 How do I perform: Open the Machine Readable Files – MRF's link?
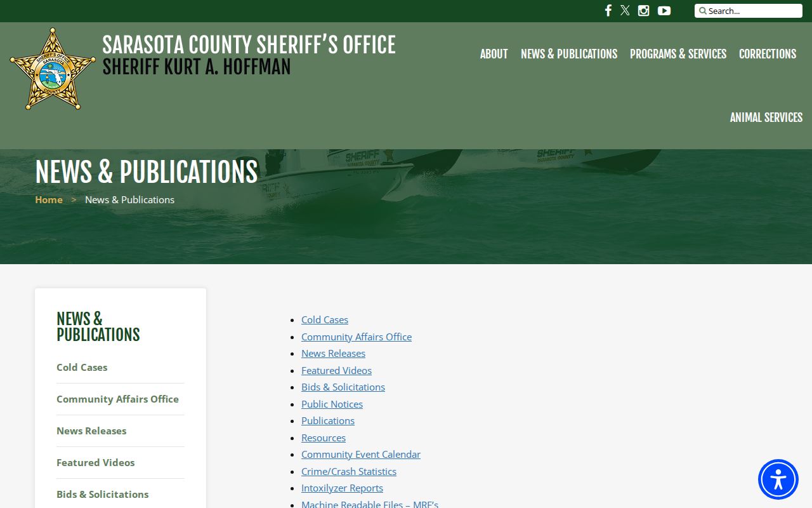[370, 504]
